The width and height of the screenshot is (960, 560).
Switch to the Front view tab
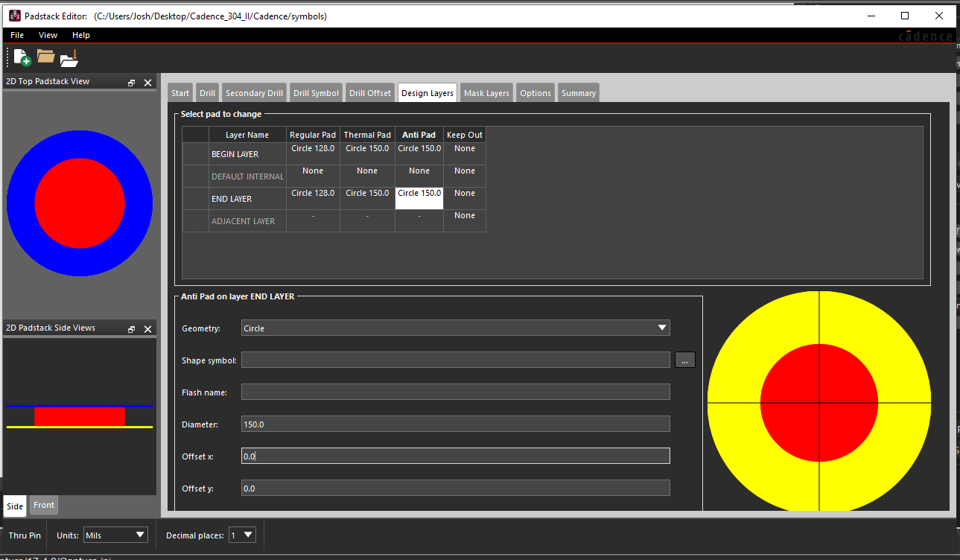point(44,505)
